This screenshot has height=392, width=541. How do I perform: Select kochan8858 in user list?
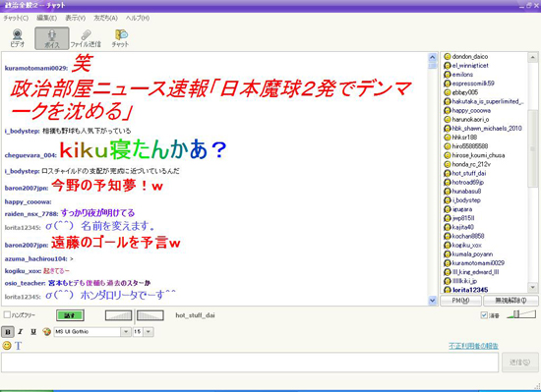point(468,236)
